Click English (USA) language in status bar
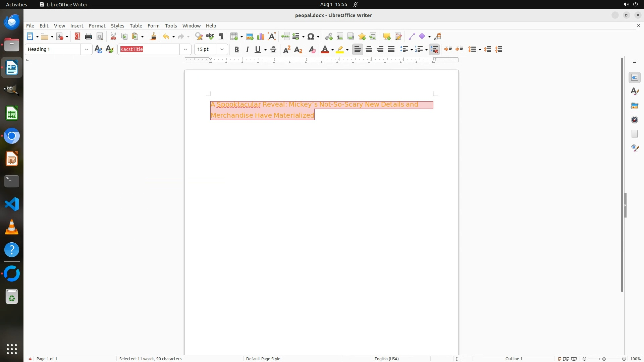Viewport: 644px width, 362px height. (386, 359)
